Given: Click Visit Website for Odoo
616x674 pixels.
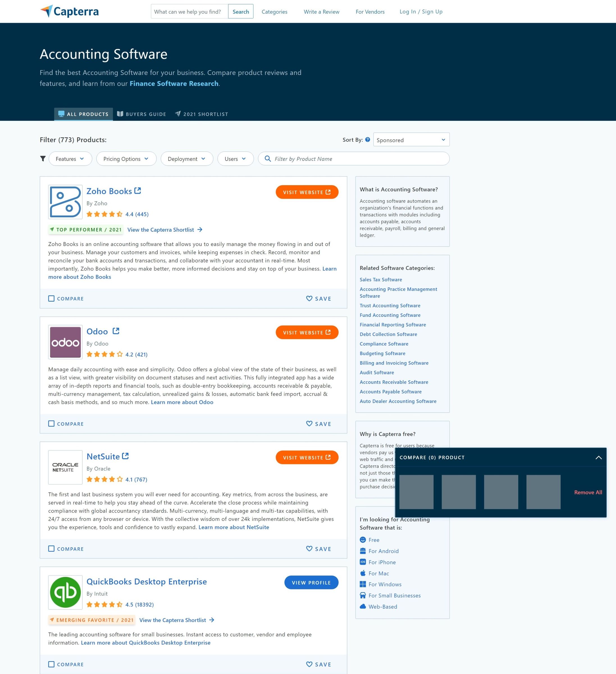Looking at the screenshot, I should (x=307, y=332).
